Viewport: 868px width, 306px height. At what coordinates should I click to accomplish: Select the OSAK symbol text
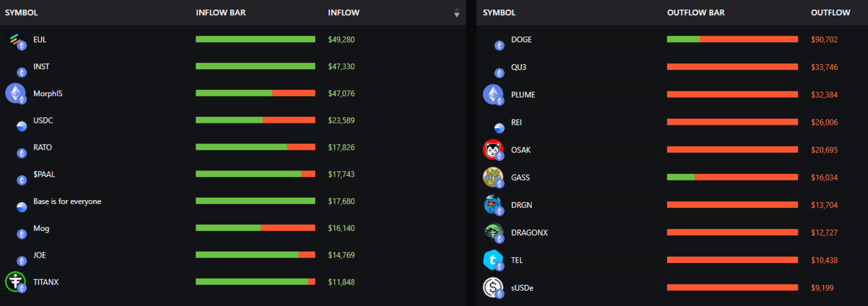521,150
